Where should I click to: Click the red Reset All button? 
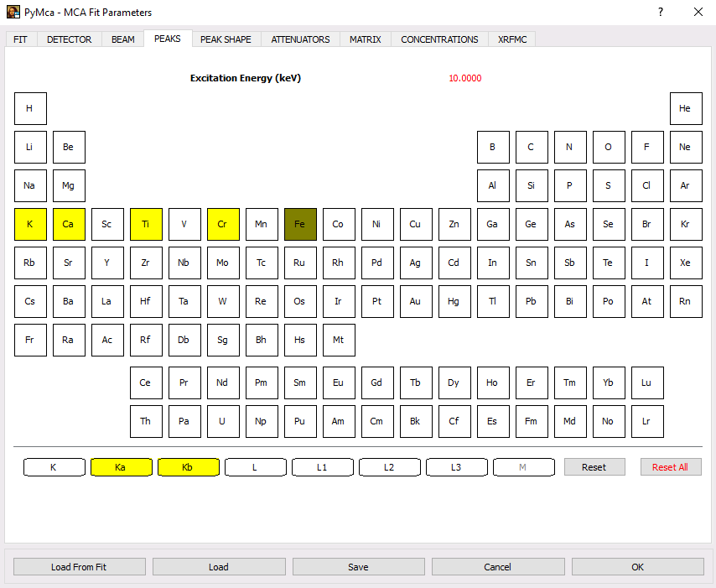(671, 467)
